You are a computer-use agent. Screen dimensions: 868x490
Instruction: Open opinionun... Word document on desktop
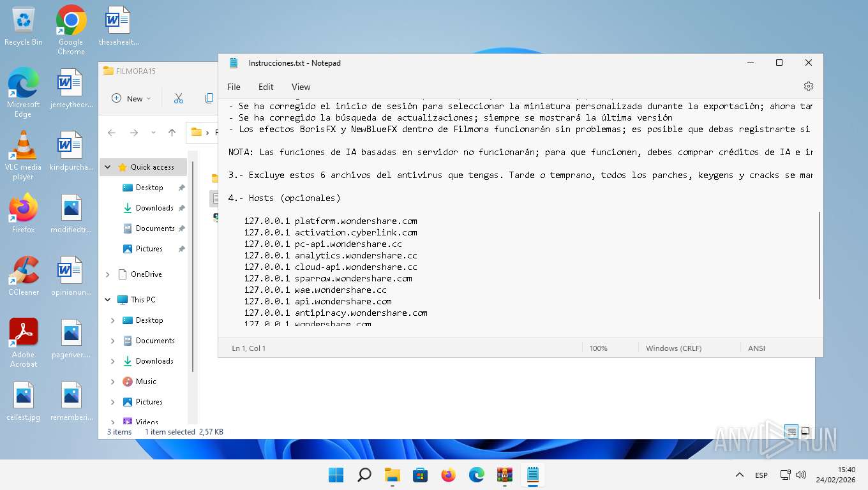click(x=71, y=277)
